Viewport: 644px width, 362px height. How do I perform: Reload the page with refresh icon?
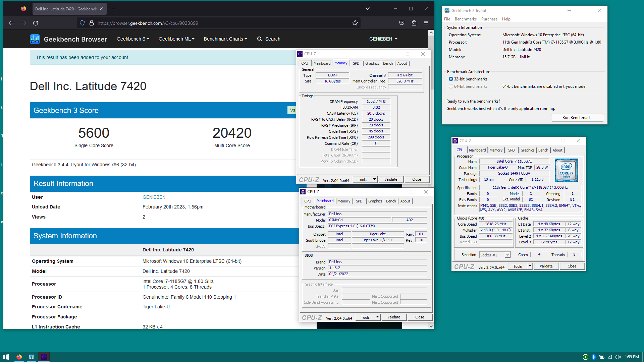point(36,23)
